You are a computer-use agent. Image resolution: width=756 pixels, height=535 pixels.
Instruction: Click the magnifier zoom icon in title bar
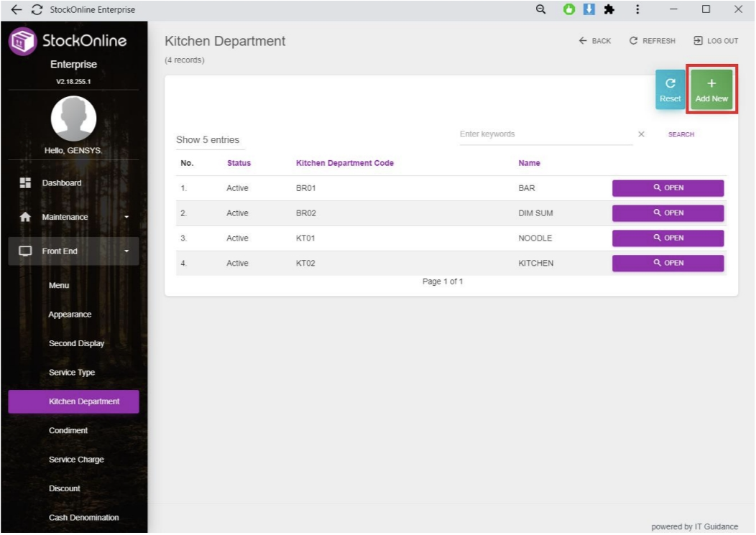(541, 10)
